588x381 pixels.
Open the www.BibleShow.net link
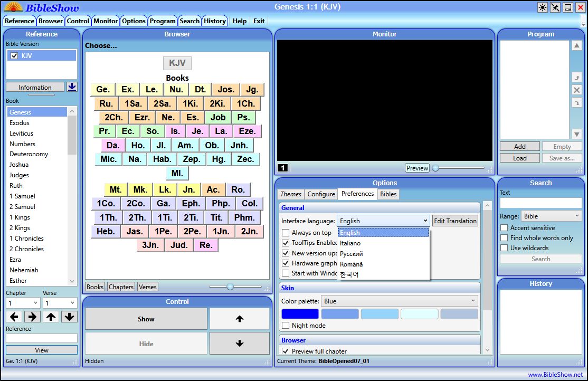[x=555, y=375]
